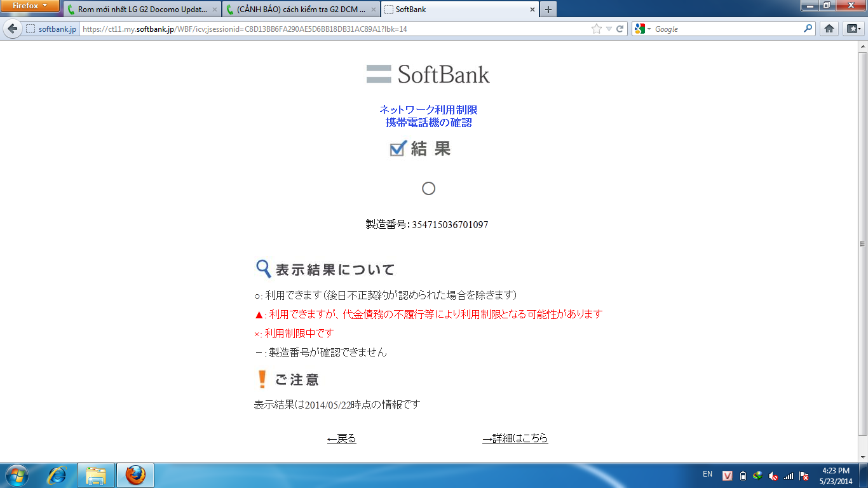Open the orange Firefox menu button
Screen dimensions: 868x488
[x=30, y=6]
